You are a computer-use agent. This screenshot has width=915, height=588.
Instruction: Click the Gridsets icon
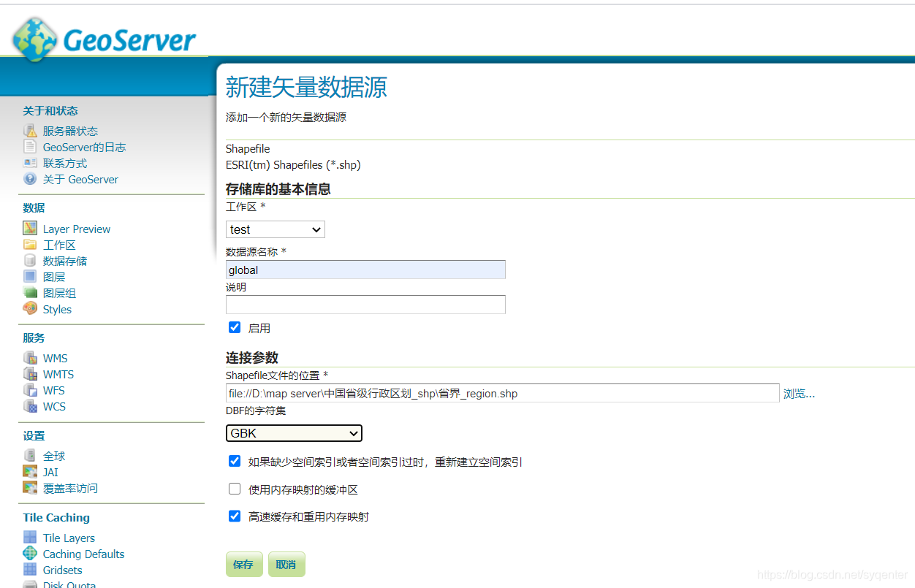click(x=30, y=570)
